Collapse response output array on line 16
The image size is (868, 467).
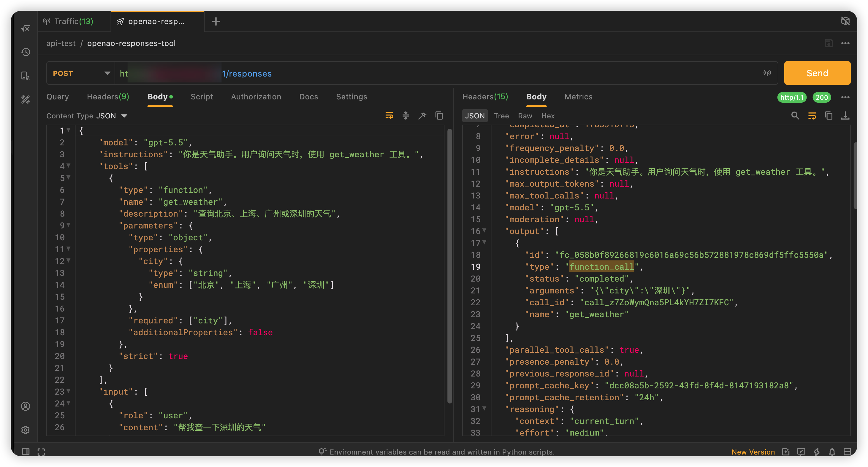484,230
